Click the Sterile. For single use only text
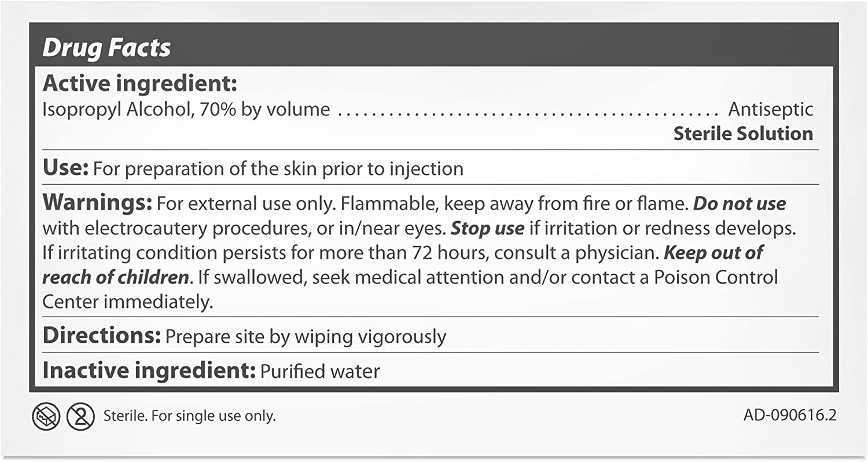Viewport: 868px width, 462px height. (x=189, y=416)
